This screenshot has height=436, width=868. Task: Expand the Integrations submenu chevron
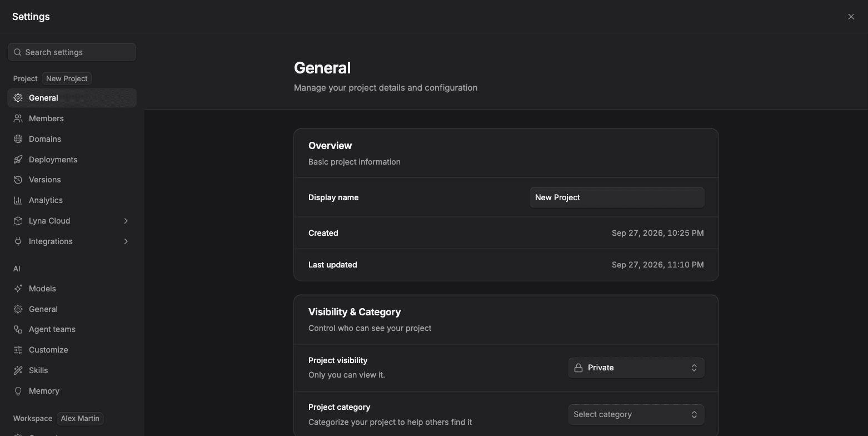click(126, 241)
